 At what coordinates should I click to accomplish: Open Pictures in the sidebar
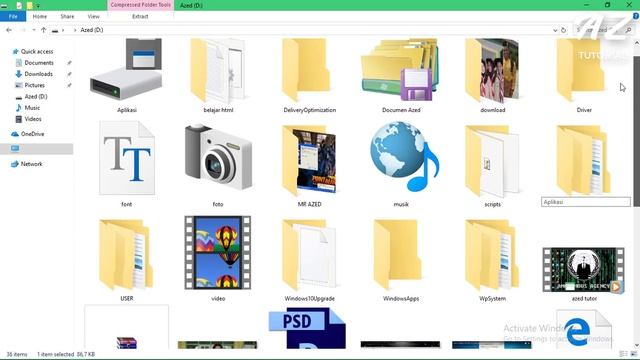[35, 85]
